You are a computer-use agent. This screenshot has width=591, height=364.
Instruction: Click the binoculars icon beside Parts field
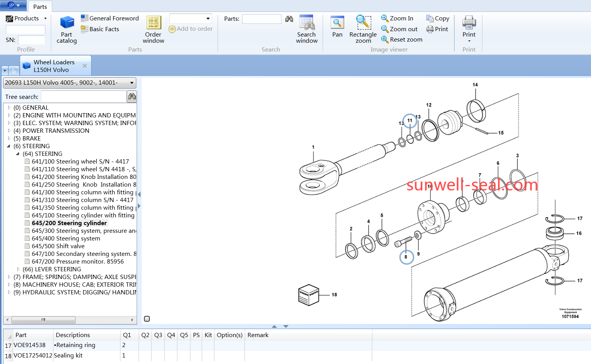click(x=289, y=19)
